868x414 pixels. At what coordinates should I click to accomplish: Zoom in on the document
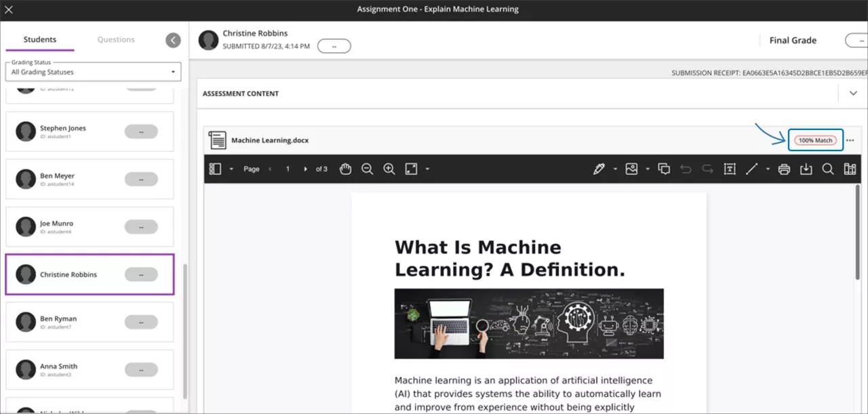coord(389,169)
